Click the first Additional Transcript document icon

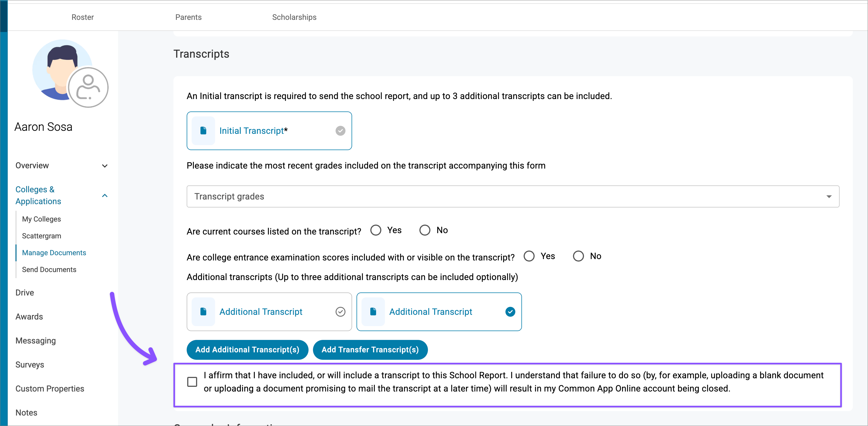[203, 311]
